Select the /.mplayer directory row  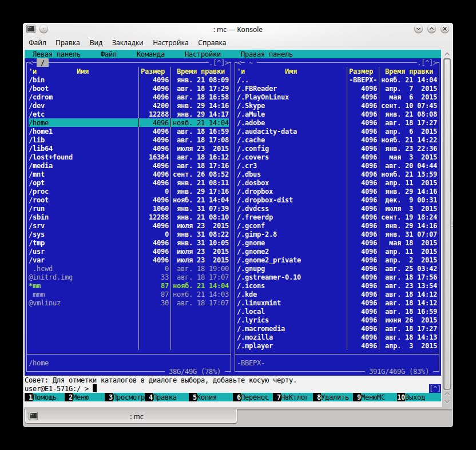(337, 346)
